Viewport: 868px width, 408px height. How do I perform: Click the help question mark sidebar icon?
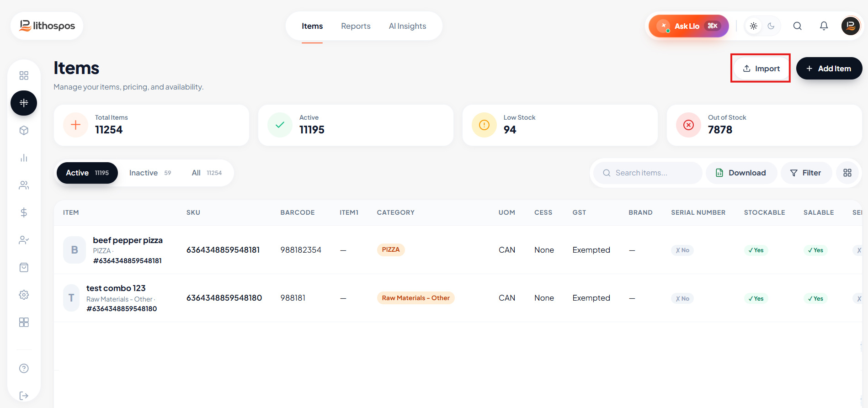point(24,368)
